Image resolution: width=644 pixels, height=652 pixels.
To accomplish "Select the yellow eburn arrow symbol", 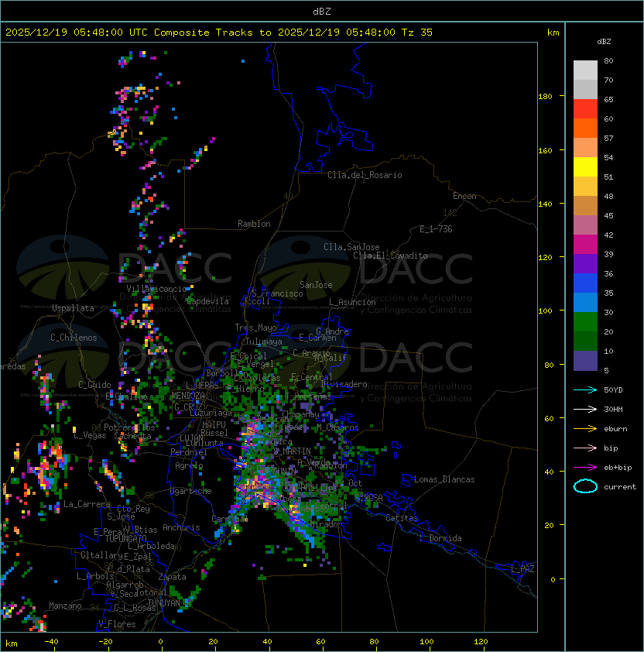I will point(585,429).
